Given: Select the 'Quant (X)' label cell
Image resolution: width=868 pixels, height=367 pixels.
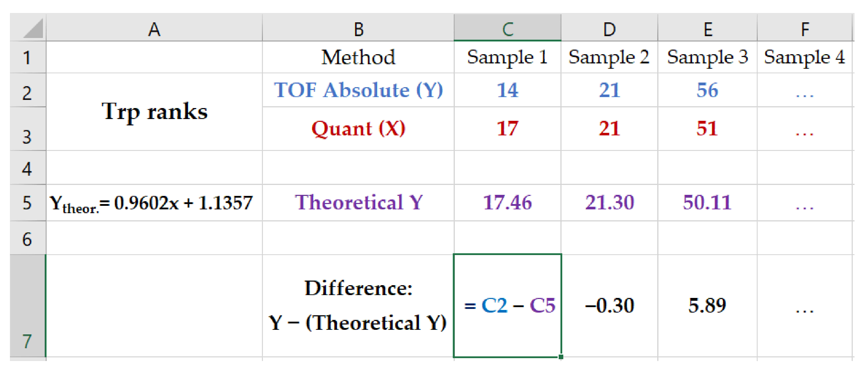Looking at the screenshot, I should coord(358,128).
